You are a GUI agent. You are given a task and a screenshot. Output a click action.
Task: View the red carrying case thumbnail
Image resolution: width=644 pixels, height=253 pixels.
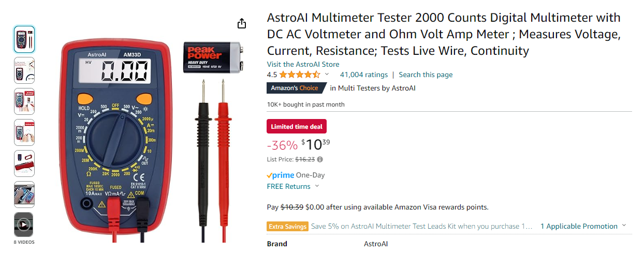(x=24, y=163)
